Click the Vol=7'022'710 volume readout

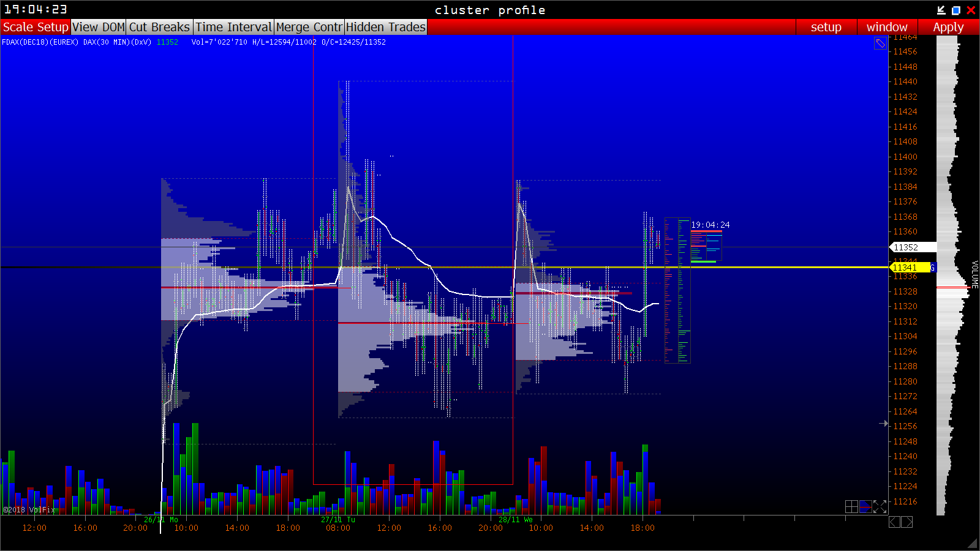219,42
